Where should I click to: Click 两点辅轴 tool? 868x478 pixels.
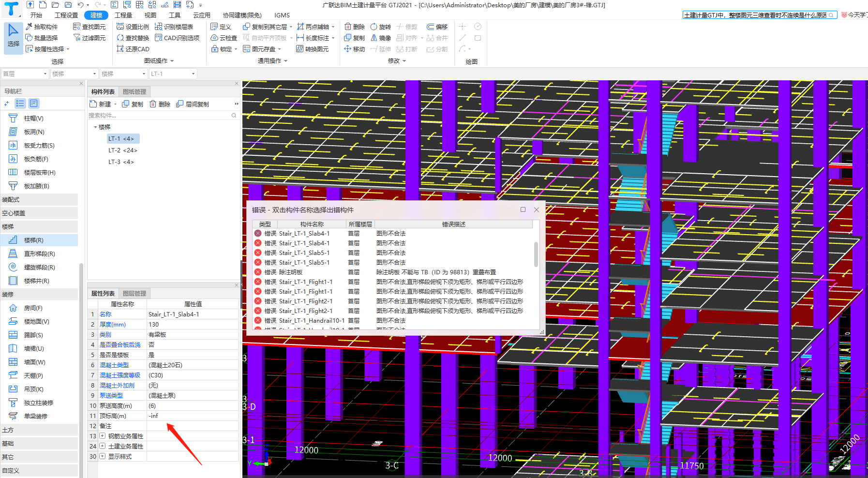(313, 27)
